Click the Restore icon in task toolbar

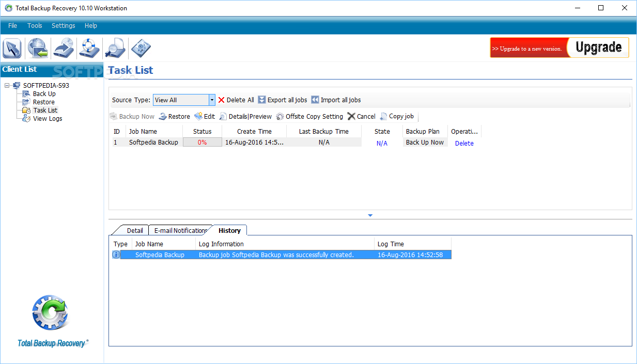(163, 117)
